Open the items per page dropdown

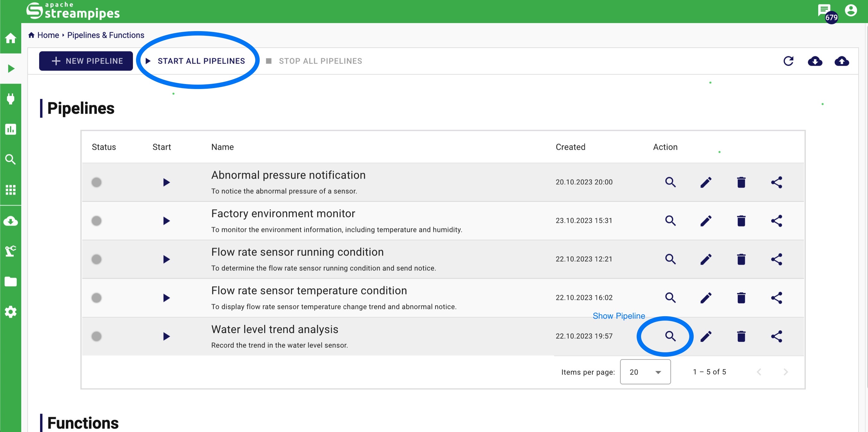click(645, 372)
